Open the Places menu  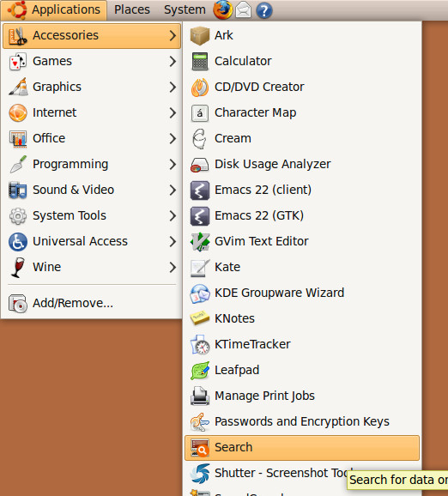tap(132, 9)
